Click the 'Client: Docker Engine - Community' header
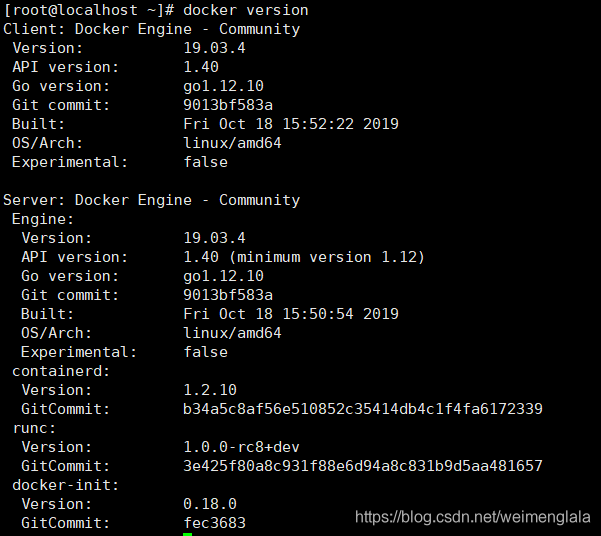This screenshot has width=601, height=536. pos(152,29)
